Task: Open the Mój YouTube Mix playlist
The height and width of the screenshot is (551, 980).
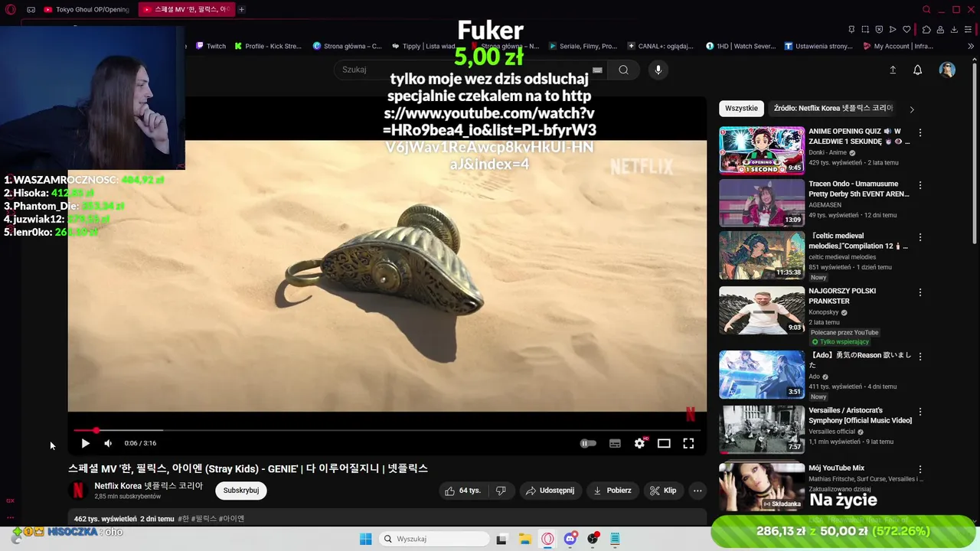Action: tap(762, 487)
